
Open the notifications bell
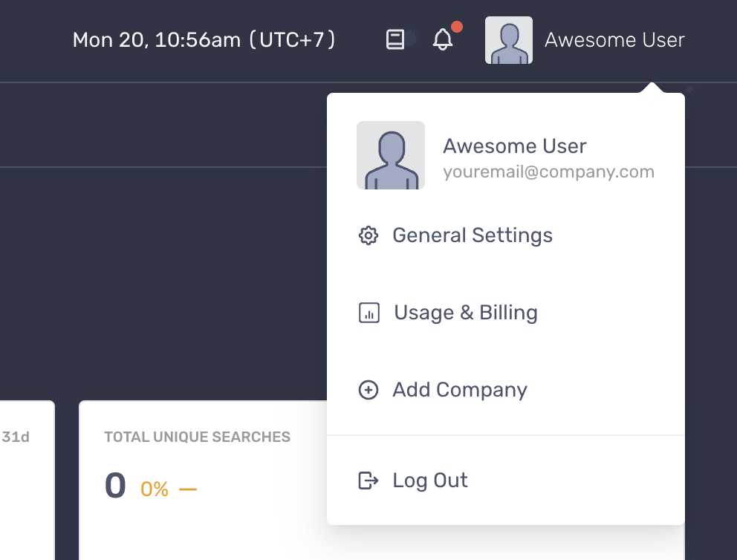pos(442,39)
